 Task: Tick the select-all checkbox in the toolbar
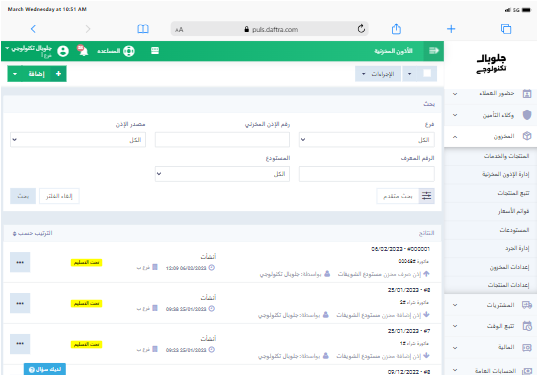click(427, 73)
